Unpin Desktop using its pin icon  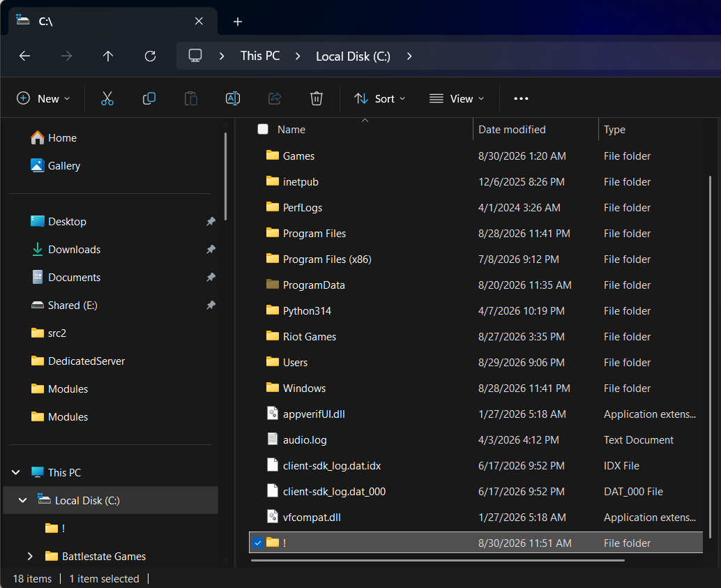[x=211, y=221]
